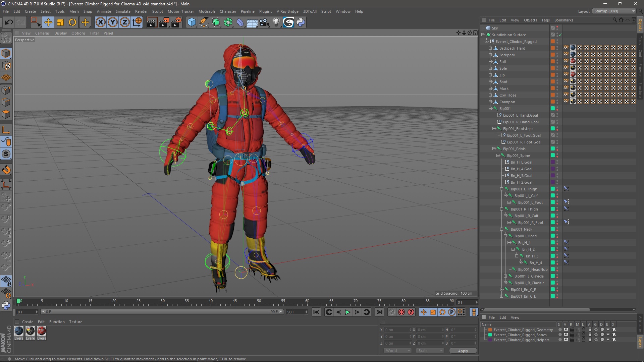Open the MoGraph menu

tap(207, 11)
